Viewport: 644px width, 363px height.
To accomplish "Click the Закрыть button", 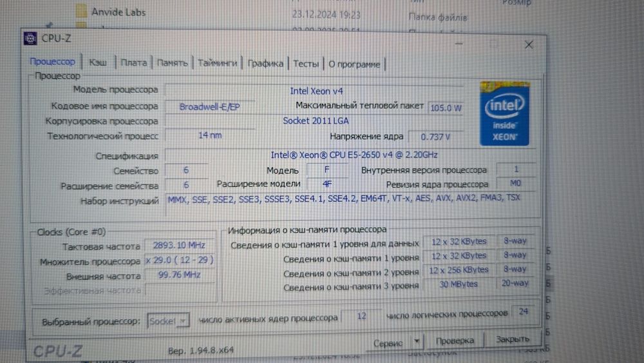I will (512, 339).
